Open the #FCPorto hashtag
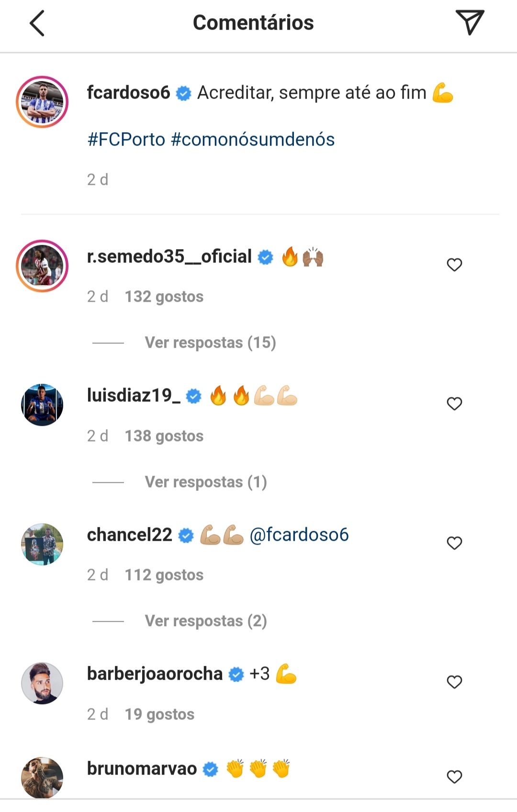Viewport: 517px width, 812px height. tap(126, 139)
